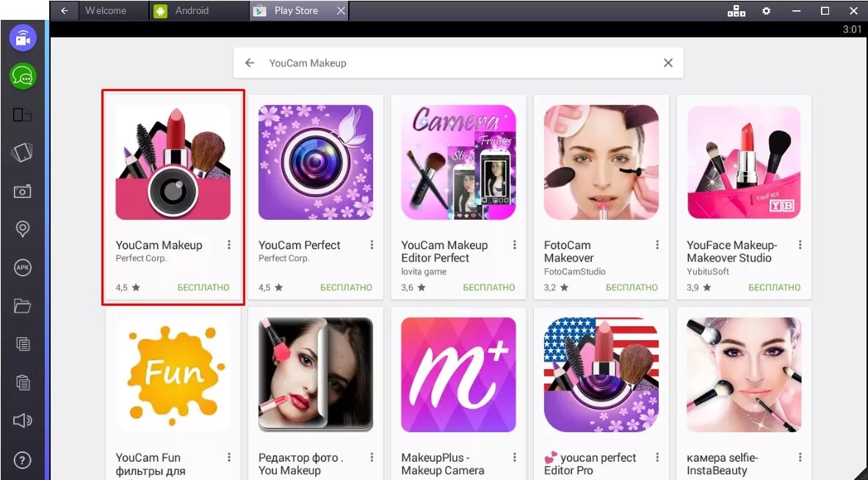Open overflow menu for YouCam Perfect

pos(372,245)
